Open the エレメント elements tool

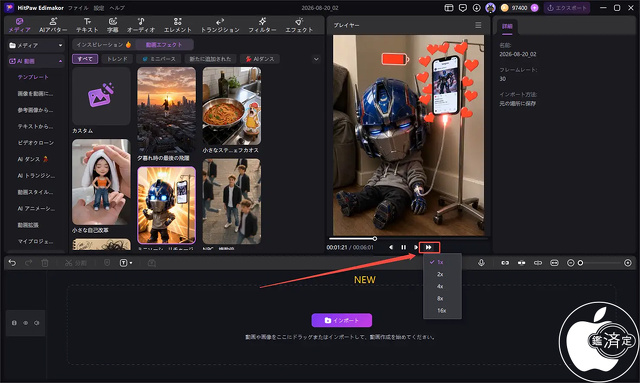click(178, 25)
